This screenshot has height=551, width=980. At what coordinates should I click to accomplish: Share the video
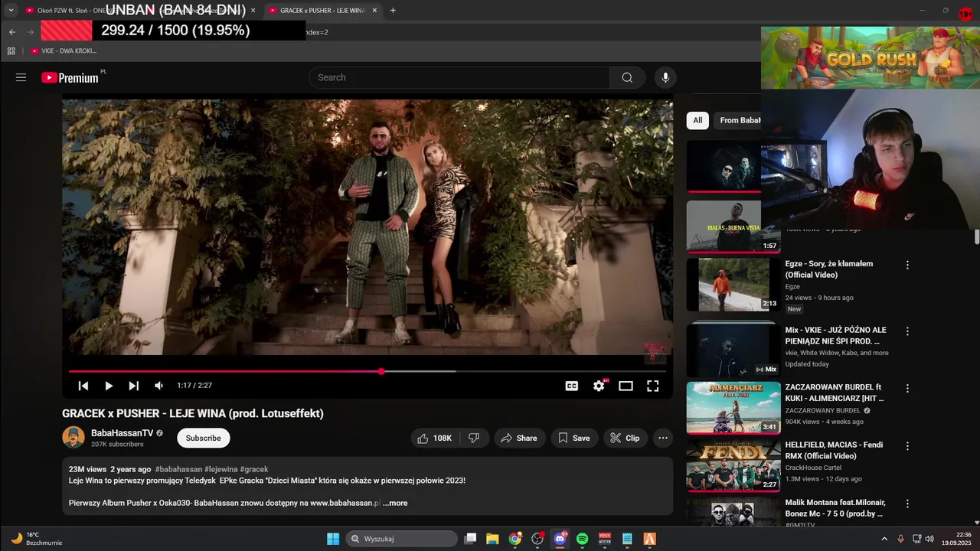point(519,438)
